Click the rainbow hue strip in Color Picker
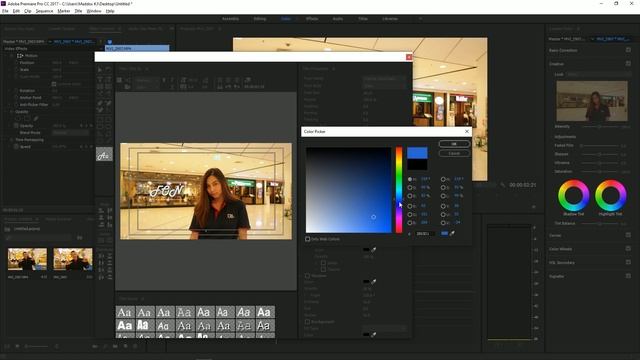The image size is (640, 360). pos(398,190)
